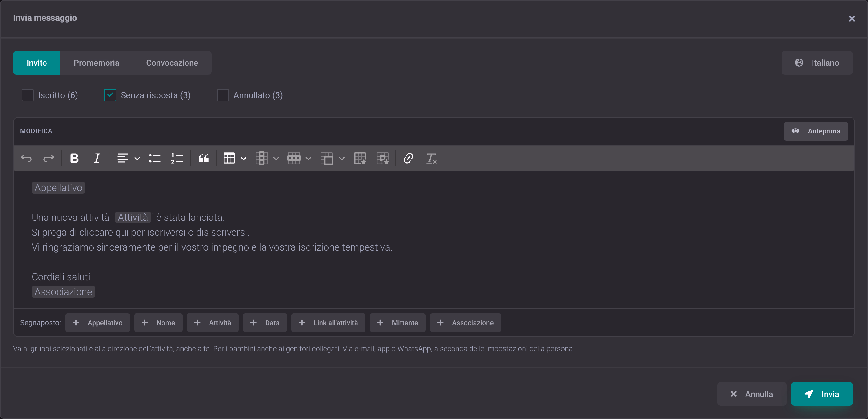Viewport: 868px width, 419px height.
Task: Cancel with the Annulla button
Action: (x=752, y=394)
